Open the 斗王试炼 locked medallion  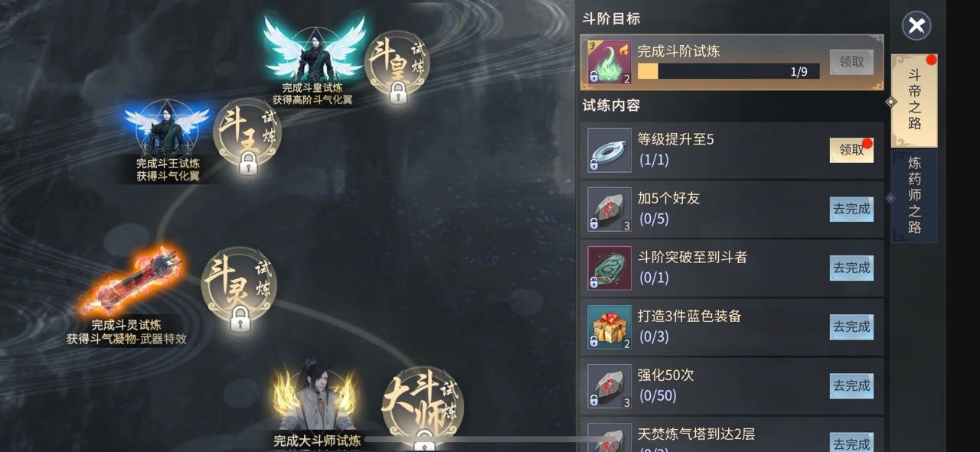[x=247, y=136]
